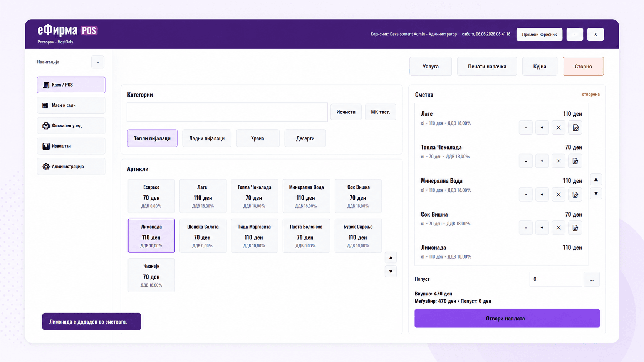Remove Сок Вишна from the bill

click(558, 228)
